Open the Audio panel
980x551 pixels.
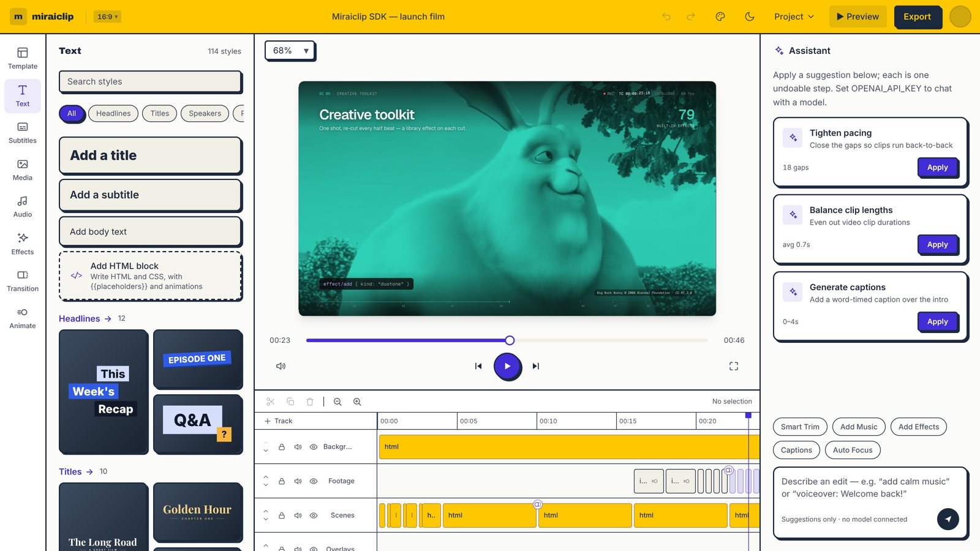[23, 206]
